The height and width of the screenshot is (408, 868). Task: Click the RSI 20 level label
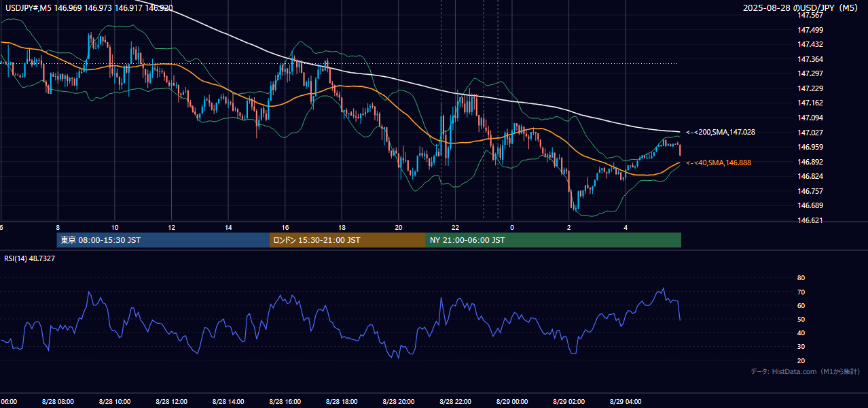[x=801, y=360]
